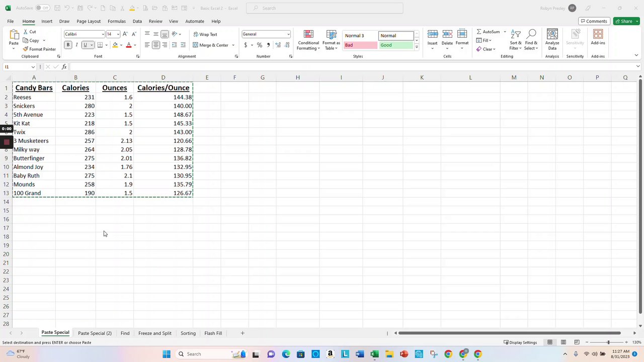Open the Clear dropdown
This screenshot has width=644, height=362.
(x=487, y=49)
